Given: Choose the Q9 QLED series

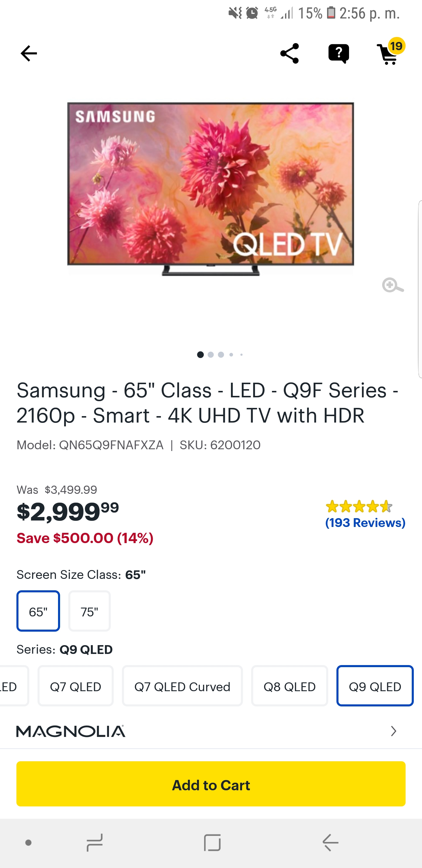Looking at the screenshot, I should pos(375,686).
